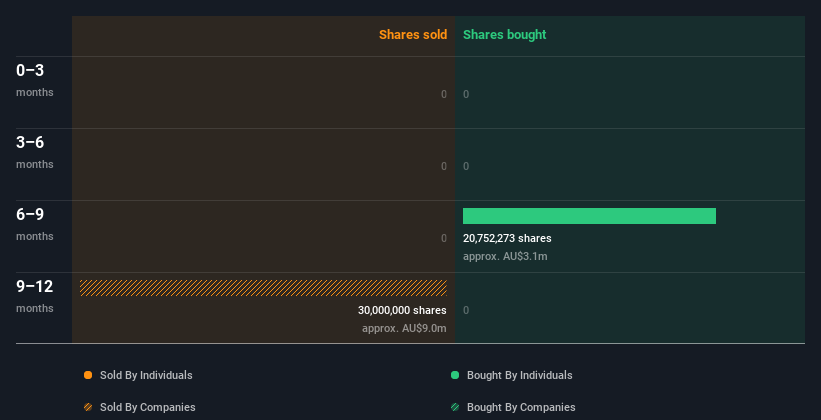Click the 9–12 months row label
The image size is (821, 420).
(35, 296)
